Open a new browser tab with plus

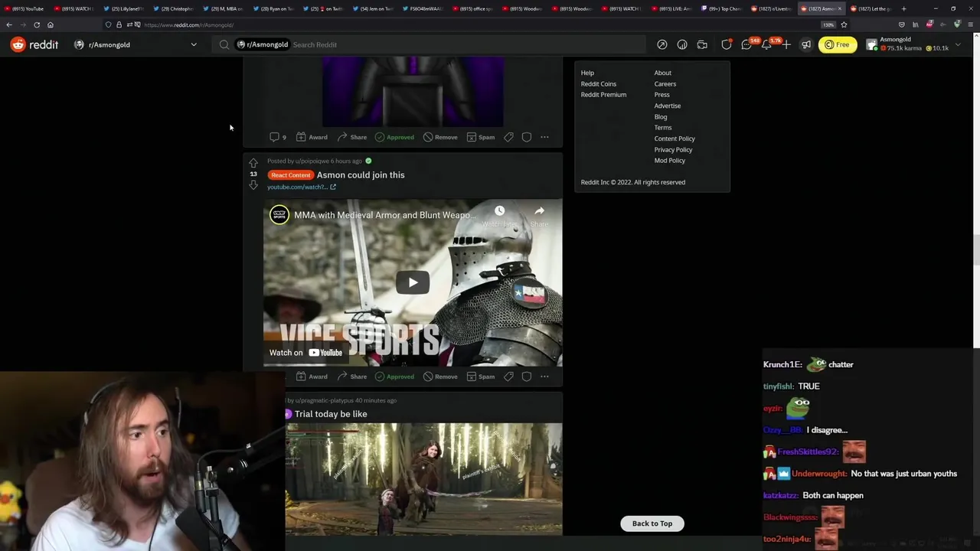(903, 8)
